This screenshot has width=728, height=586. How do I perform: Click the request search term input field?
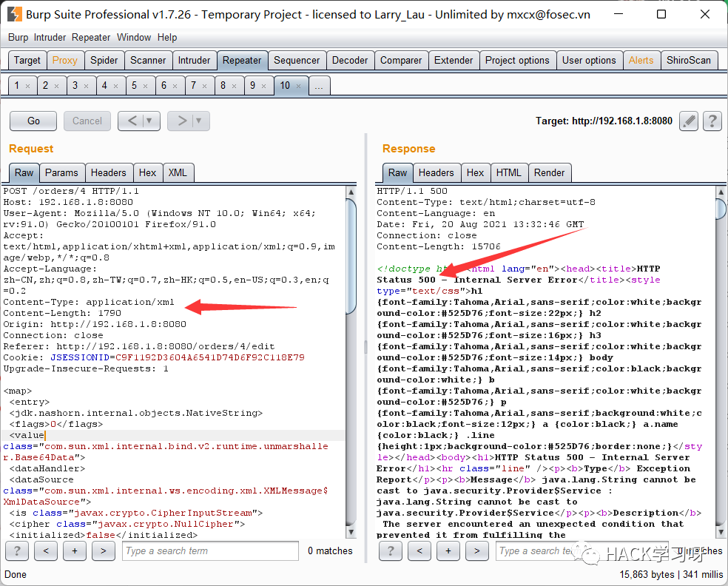(x=210, y=550)
